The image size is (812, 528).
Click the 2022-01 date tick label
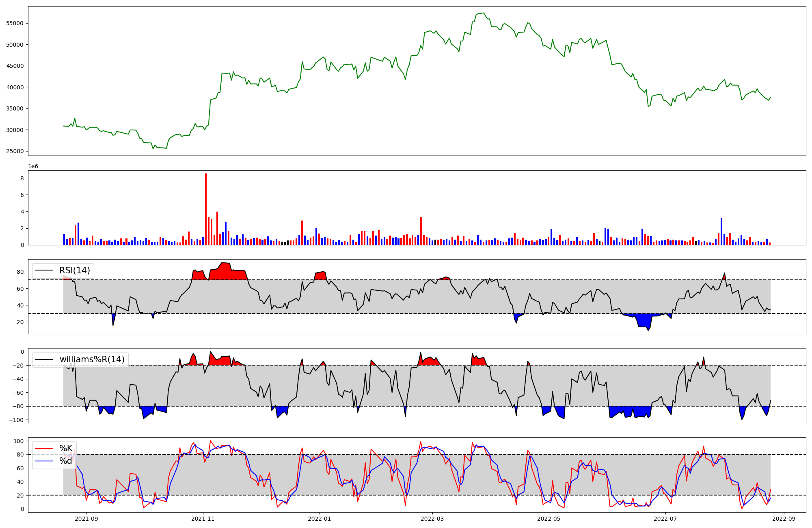[320, 519]
